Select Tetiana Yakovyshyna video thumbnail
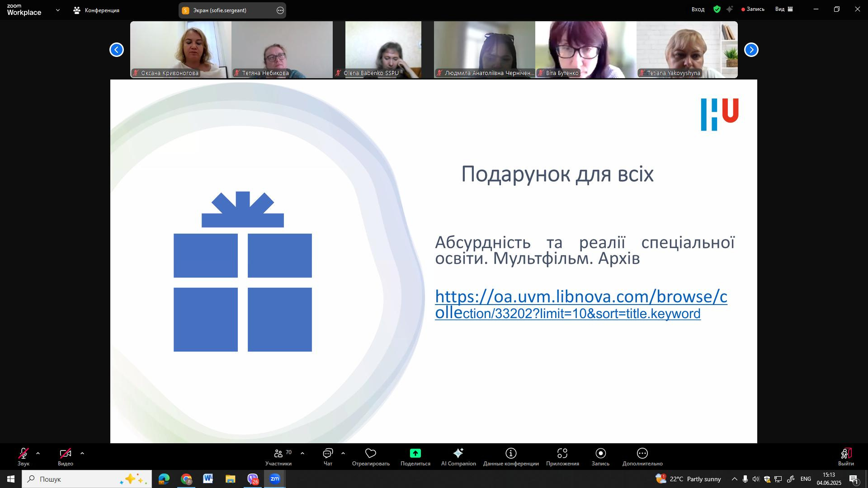The image size is (868, 488). click(x=687, y=50)
